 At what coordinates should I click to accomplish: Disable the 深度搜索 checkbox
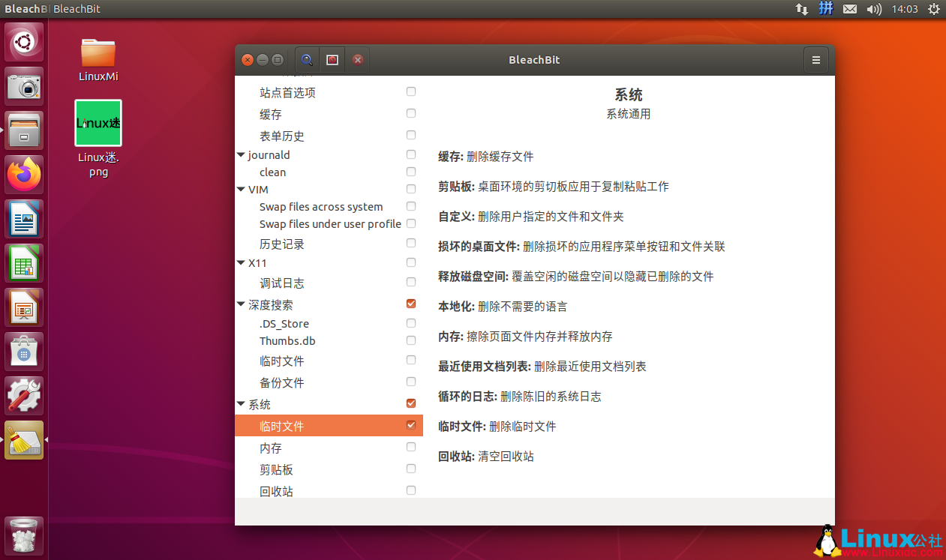coord(411,304)
